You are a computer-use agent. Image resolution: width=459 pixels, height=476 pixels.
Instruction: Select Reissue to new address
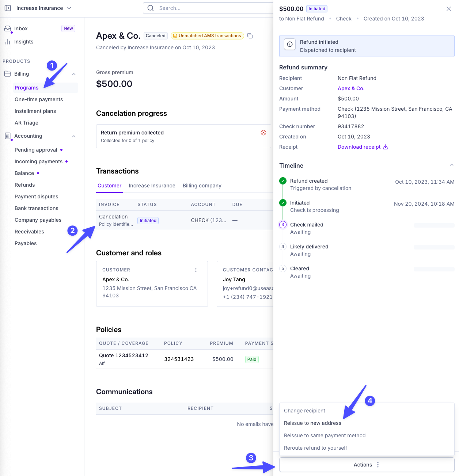pyautogui.click(x=367, y=423)
